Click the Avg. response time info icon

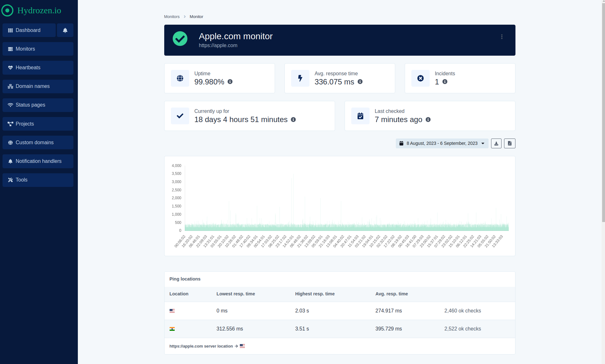click(x=360, y=82)
